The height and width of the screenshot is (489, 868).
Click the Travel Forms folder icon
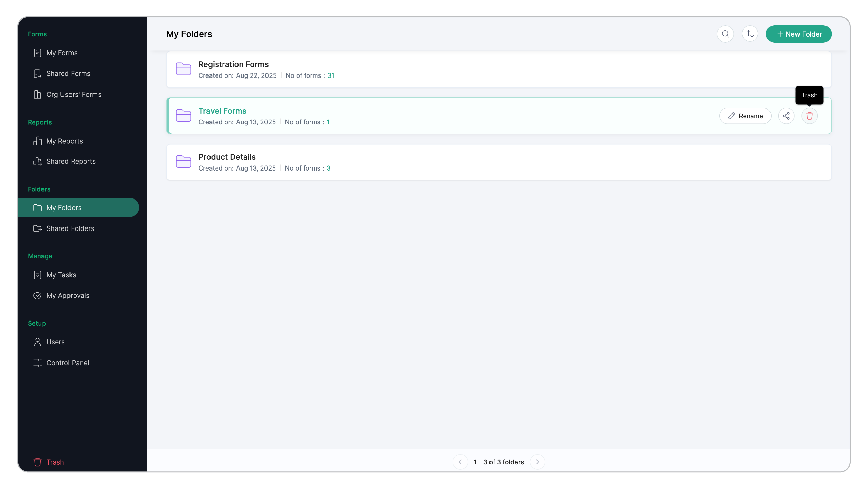[184, 116]
